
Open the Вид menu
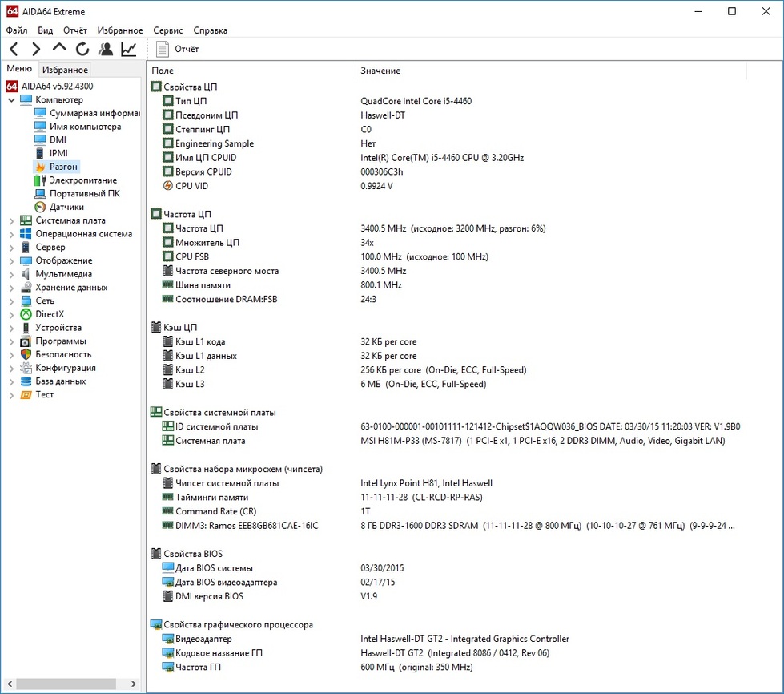45,30
